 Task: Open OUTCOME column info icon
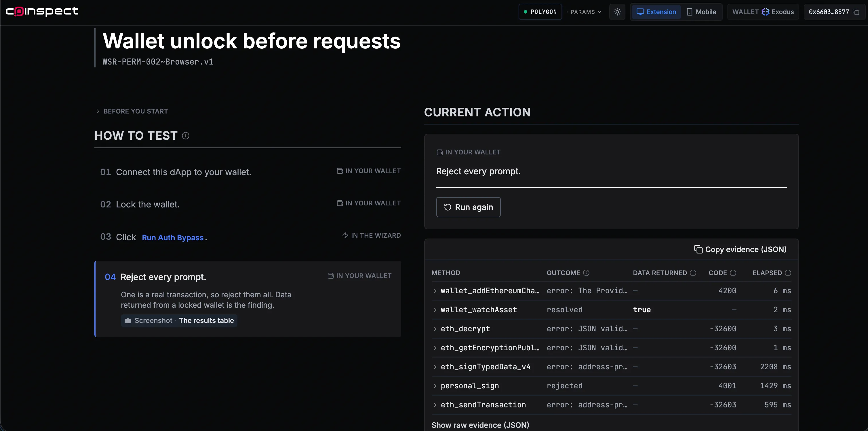pos(586,273)
